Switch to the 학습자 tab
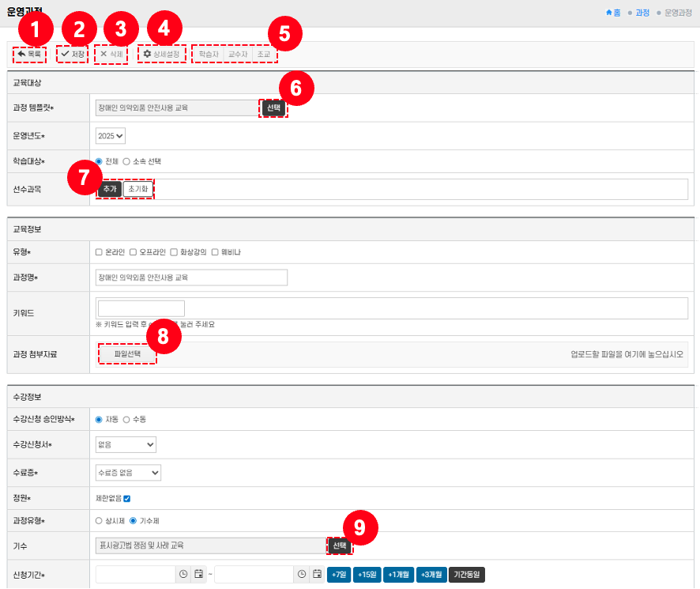 coord(209,54)
